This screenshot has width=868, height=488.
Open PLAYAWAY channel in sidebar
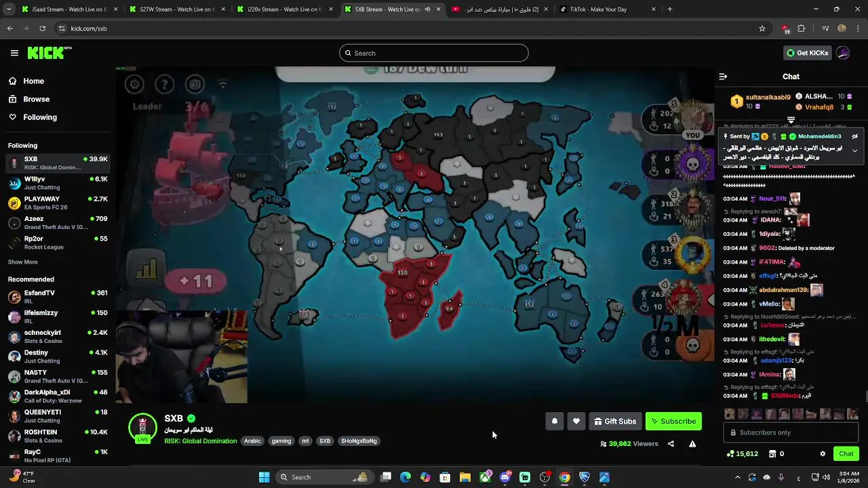(58, 203)
